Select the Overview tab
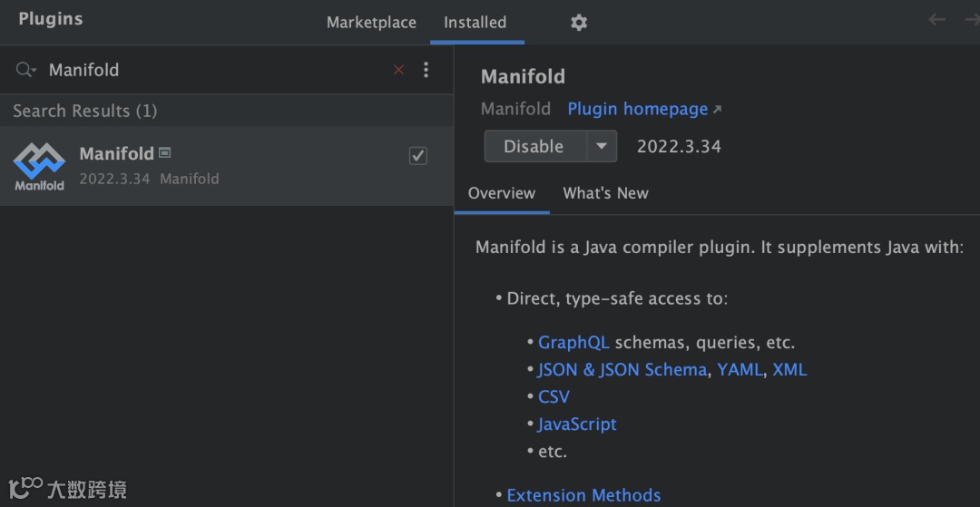Image resolution: width=980 pixels, height=507 pixels. (x=502, y=193)
